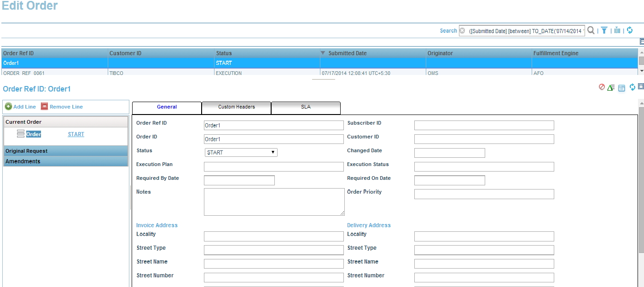644x287 pixels.
Task: Switch to the Custom Headers tab
Action: tap(236, 107)
